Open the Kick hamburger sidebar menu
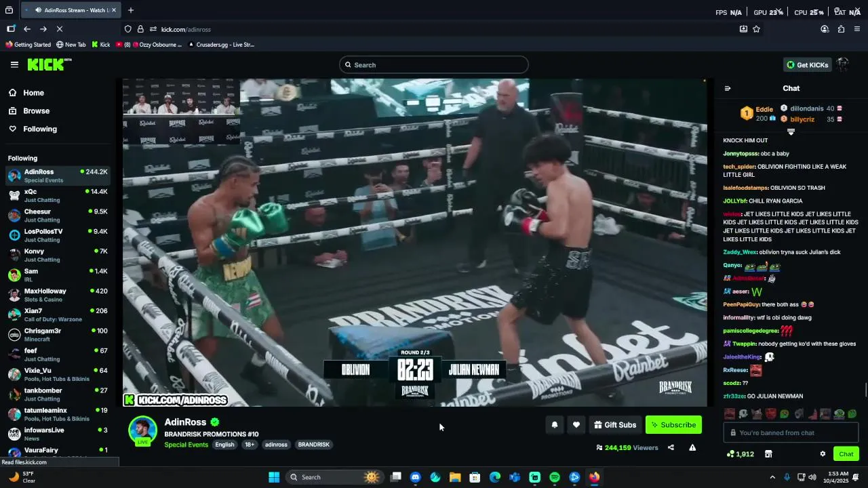The image size is (868, 488). click(14, 64)
